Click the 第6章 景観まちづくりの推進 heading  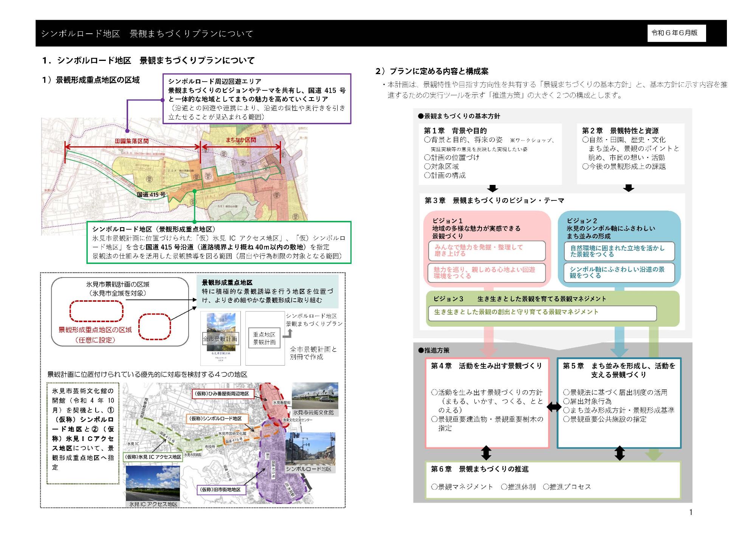pos(480,469)
